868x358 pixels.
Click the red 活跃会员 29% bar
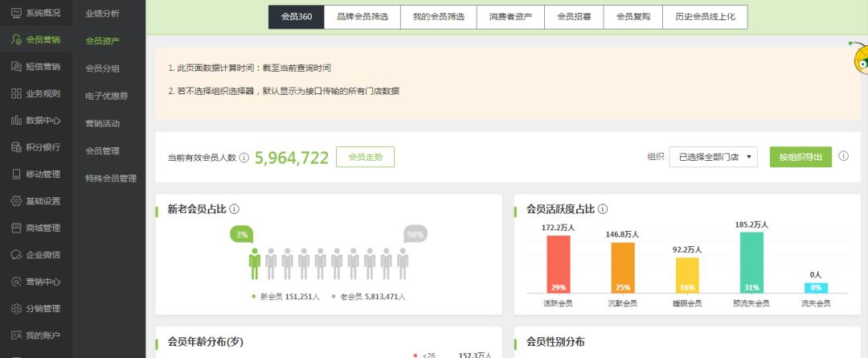559,265
